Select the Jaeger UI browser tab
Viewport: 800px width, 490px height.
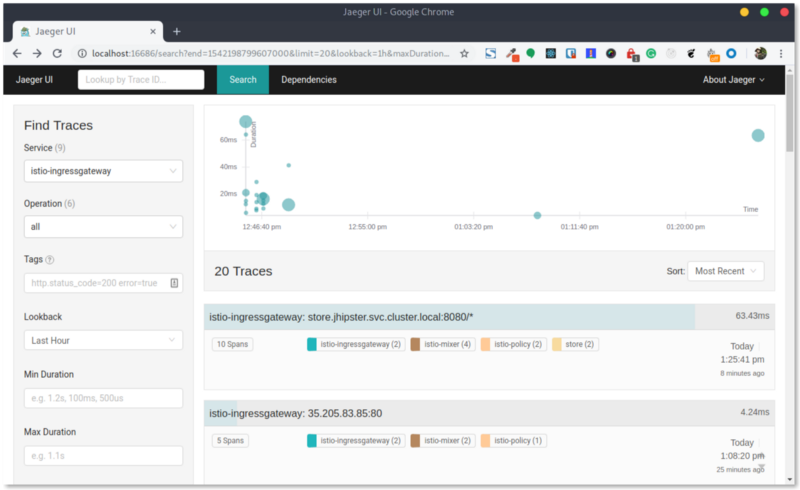coord(88,32)
